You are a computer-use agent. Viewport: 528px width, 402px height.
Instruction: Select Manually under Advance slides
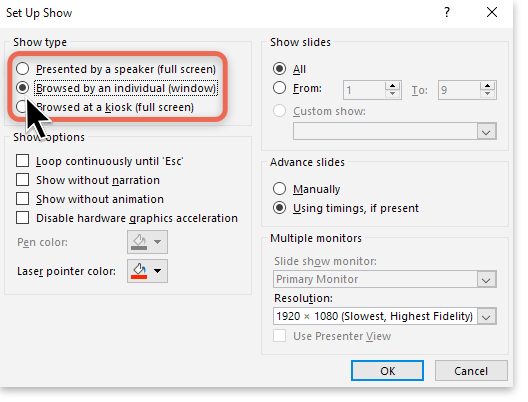tap(279, 189)
